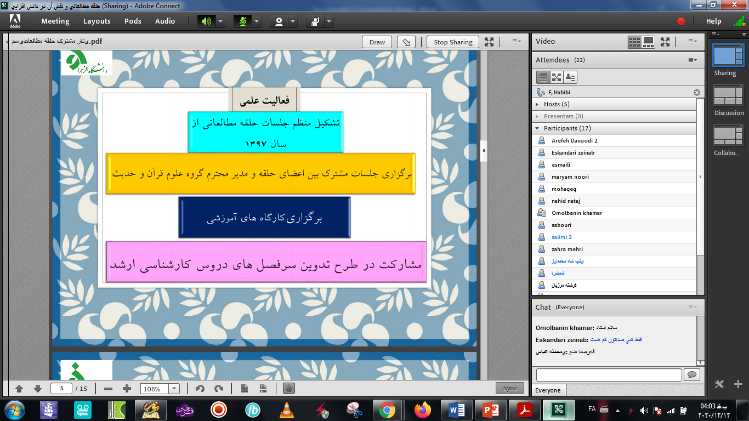Switch Video pod to grid view
This screenshot has width=749, height=421.
pos(634,42)
